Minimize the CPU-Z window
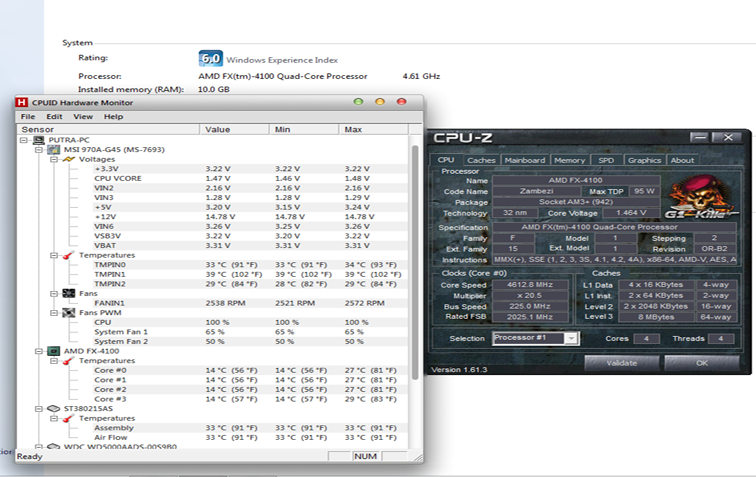This screenshot has width=756, height=477. click(700, 137)
